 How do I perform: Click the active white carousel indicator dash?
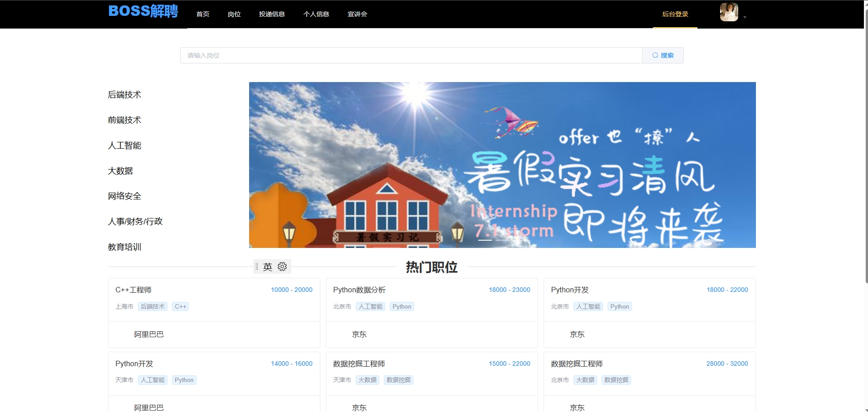pyautogui.click(x=485, y=240)
